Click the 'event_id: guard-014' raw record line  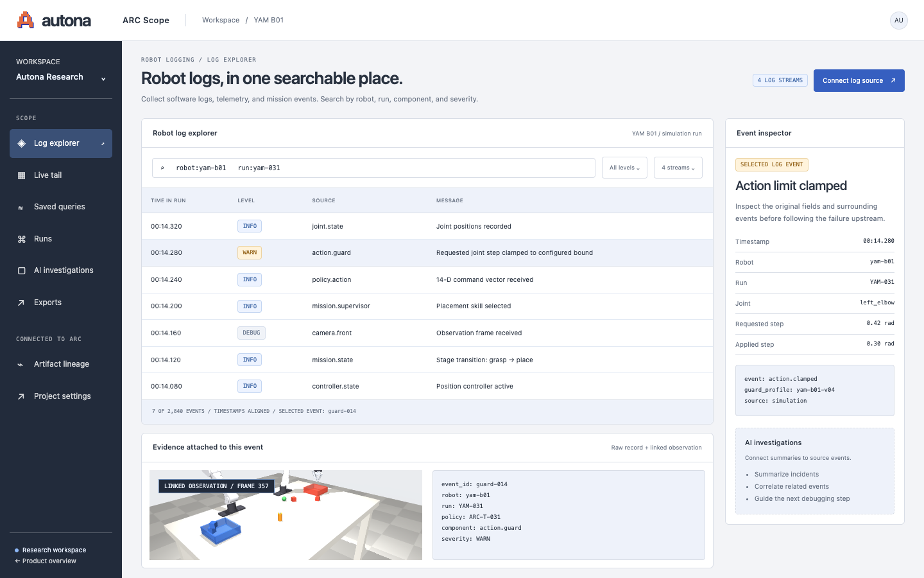click(474, 484)
